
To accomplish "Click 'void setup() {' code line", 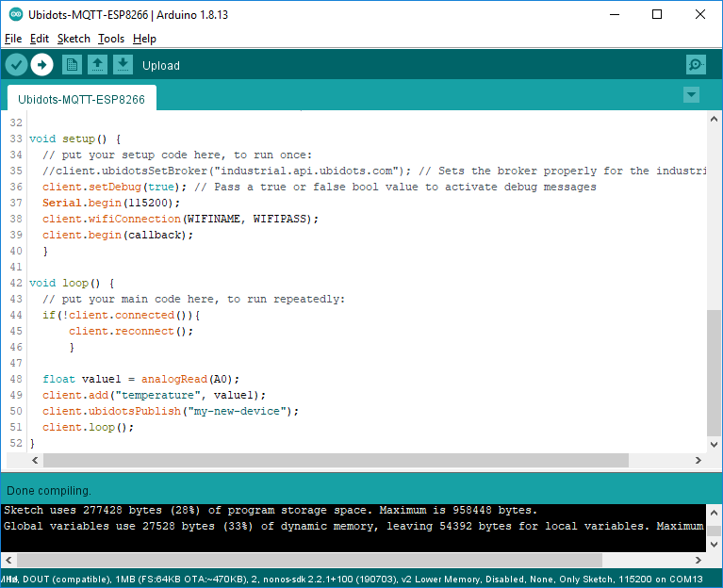I will tap(75, 139).
